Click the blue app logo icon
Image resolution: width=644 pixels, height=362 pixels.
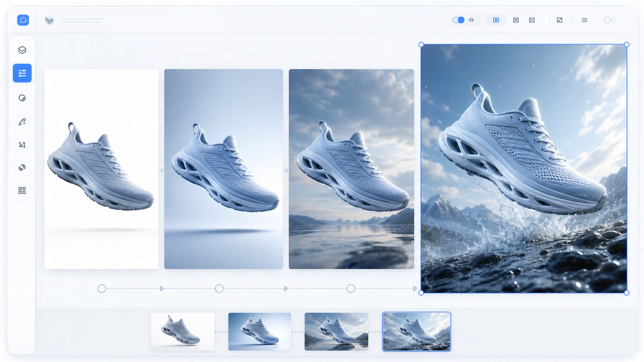23,20
